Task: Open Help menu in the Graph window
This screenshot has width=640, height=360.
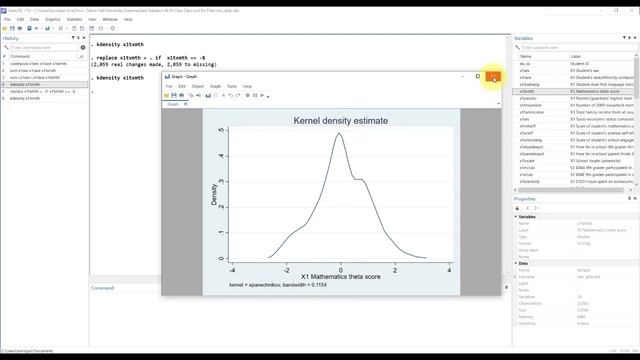Action: tap(247, 87)
